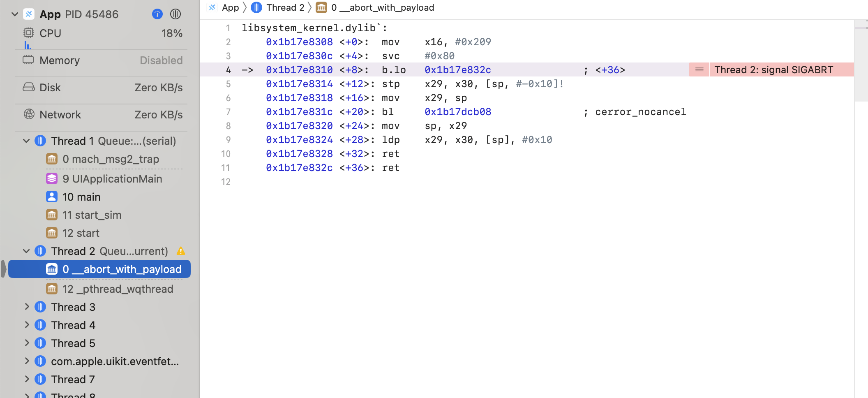Click the final ret instruction at <+36>
The width and height of the screenshot is (868, 398).
pyautogui.click(x=390, y=168)
